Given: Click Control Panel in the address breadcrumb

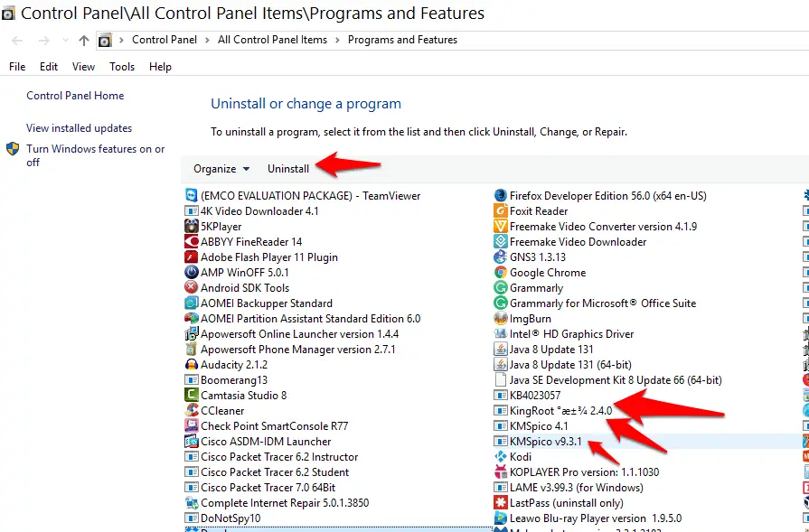Looking at the screenshot, I should click(x=165, y=40).
